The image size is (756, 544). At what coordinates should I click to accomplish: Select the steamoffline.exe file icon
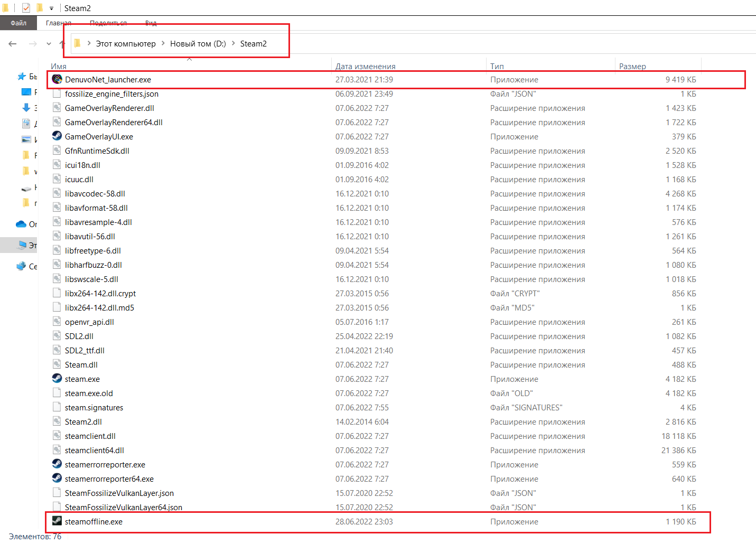click(x=57, y=521)
